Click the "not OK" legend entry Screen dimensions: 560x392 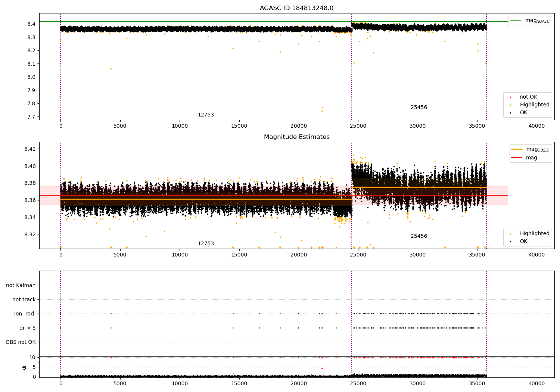(528, 97)
